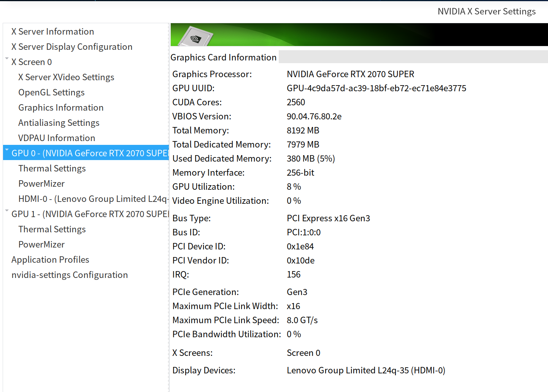The height and width of the screenshot is (392, 548).
Task: Select X Server Display Configuration
Action: point(72,47)
